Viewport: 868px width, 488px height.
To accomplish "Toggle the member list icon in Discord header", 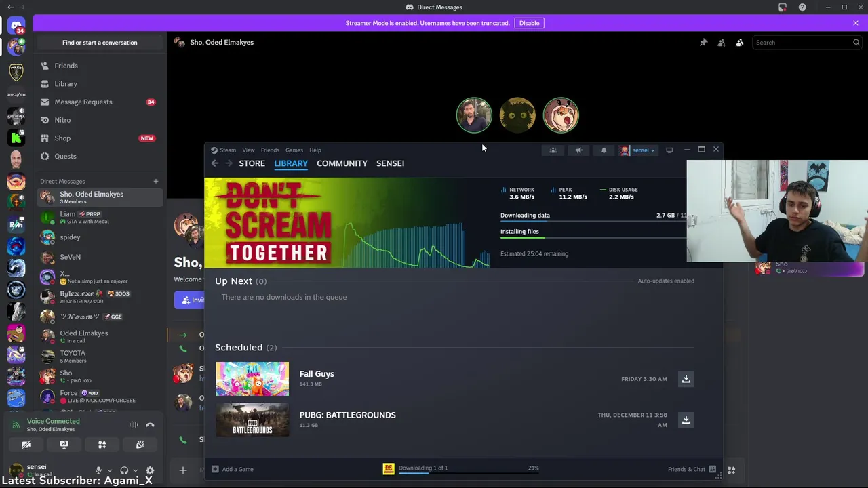I will (x=740, y=43).
